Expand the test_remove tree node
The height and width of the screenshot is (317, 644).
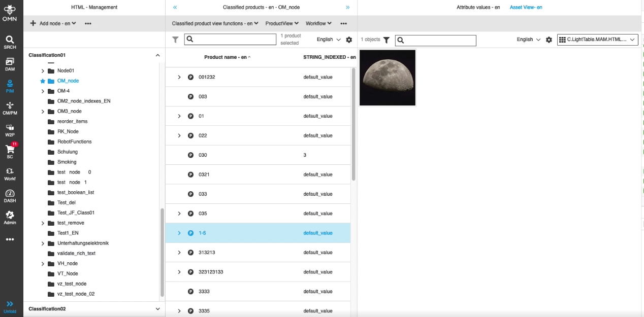pos(43,223)
